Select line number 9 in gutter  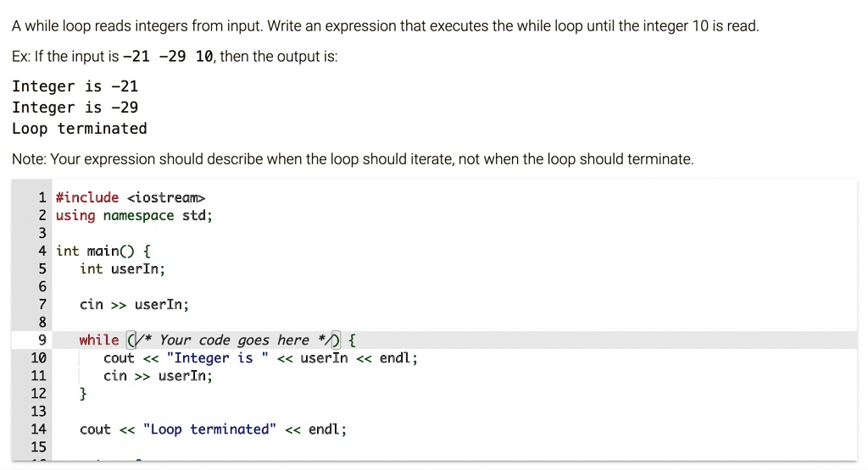42,340
